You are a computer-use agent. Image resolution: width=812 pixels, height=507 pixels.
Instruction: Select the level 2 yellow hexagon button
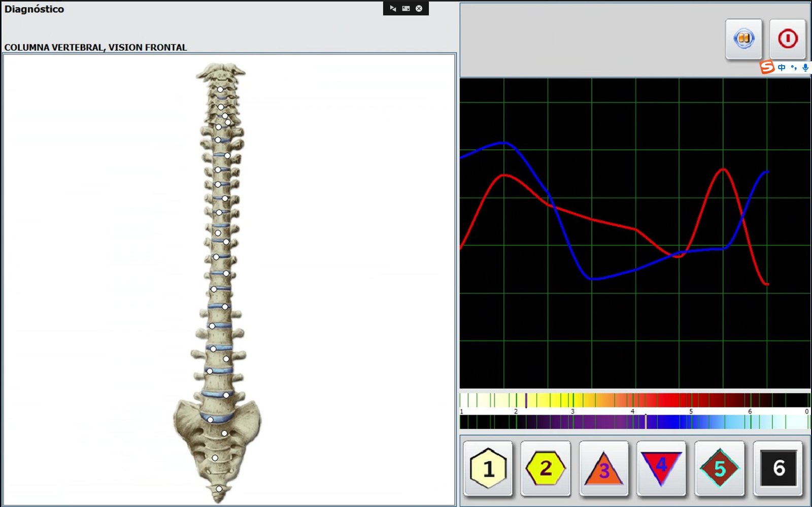tap(546, 468)
